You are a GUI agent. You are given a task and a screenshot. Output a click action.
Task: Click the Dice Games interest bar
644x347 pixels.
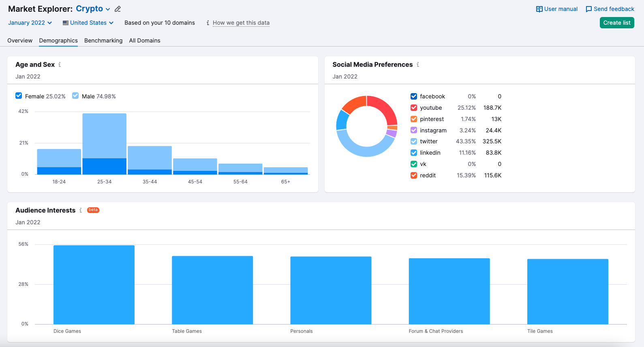tap(94, 284)
